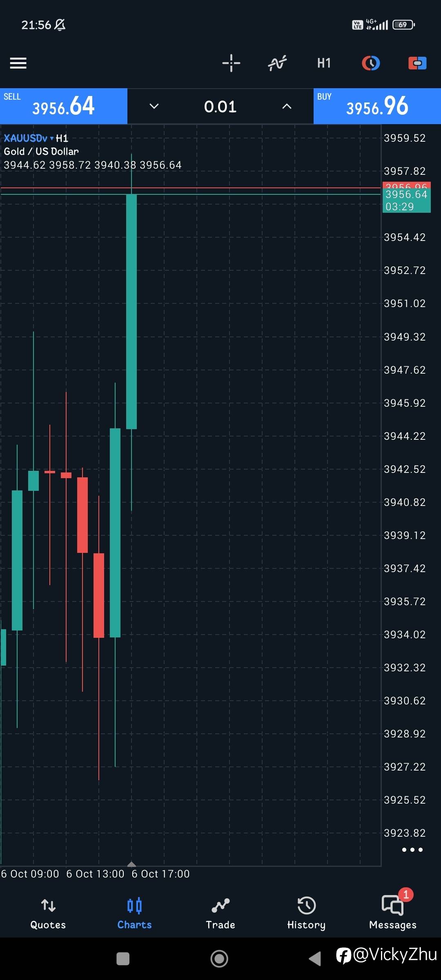Open the H1 timeframe selector

point(324,63)
